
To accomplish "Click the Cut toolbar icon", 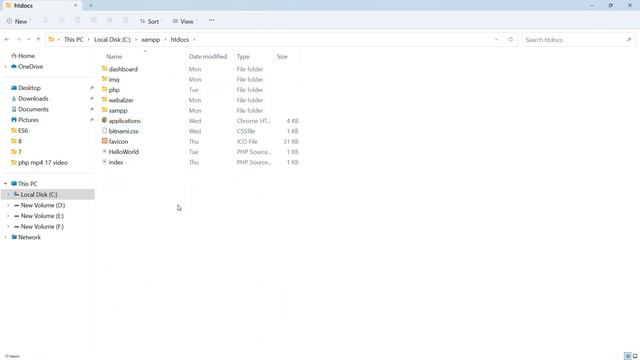I will [46, 21].
